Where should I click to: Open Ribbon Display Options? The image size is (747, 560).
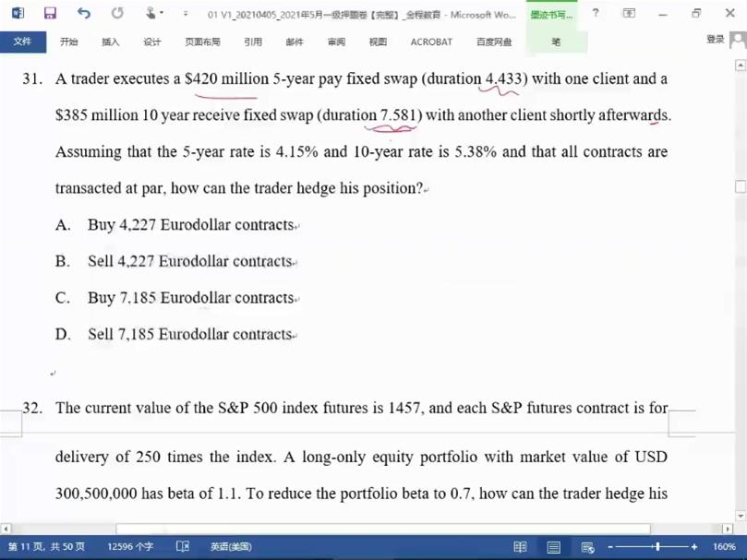point(629,13)
